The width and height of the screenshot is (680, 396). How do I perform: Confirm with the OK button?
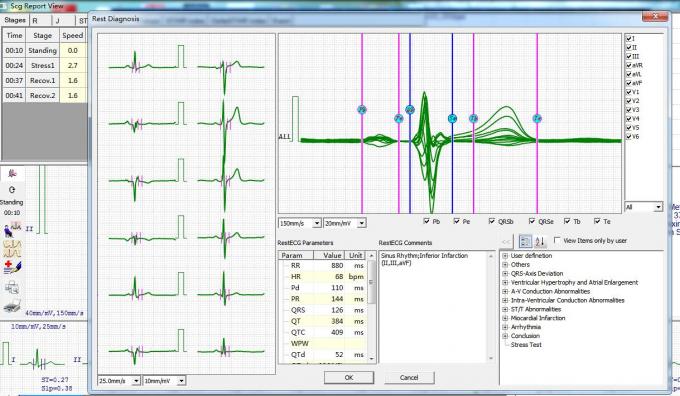point(349,377)
